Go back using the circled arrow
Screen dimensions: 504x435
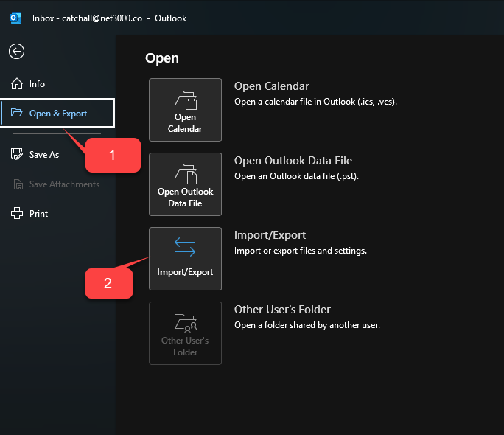point(16,52)
